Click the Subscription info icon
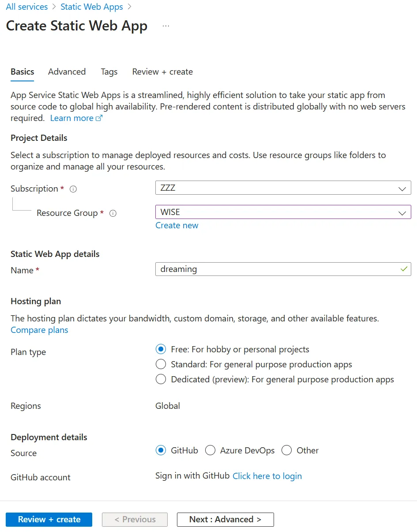This screenshot has height=532, width=417. (73, 189)
